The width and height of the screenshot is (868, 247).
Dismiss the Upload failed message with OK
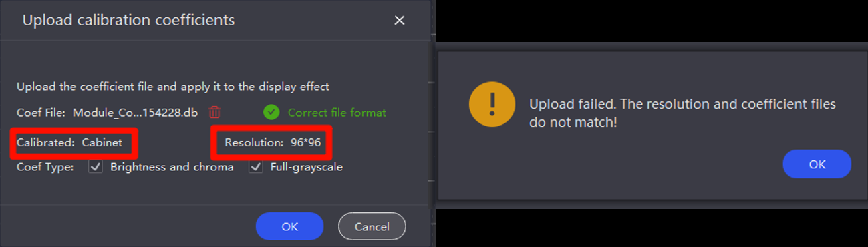pos(817,164)
